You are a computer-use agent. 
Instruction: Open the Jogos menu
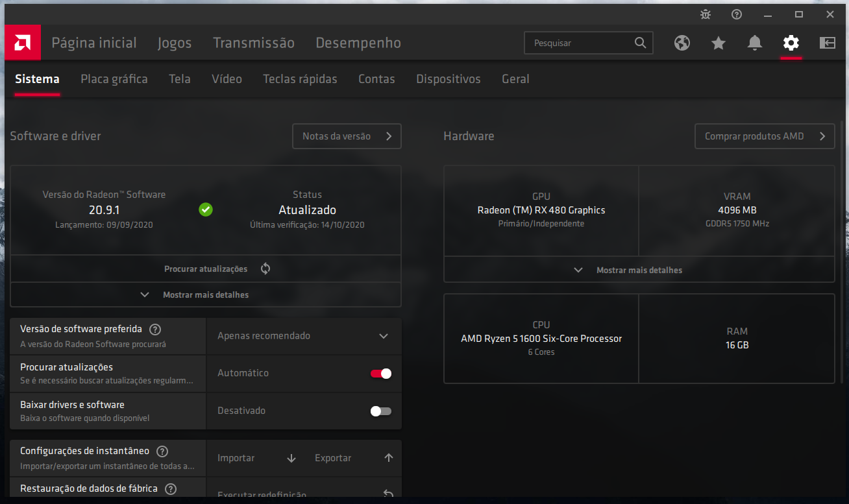(x=175, y=43)
